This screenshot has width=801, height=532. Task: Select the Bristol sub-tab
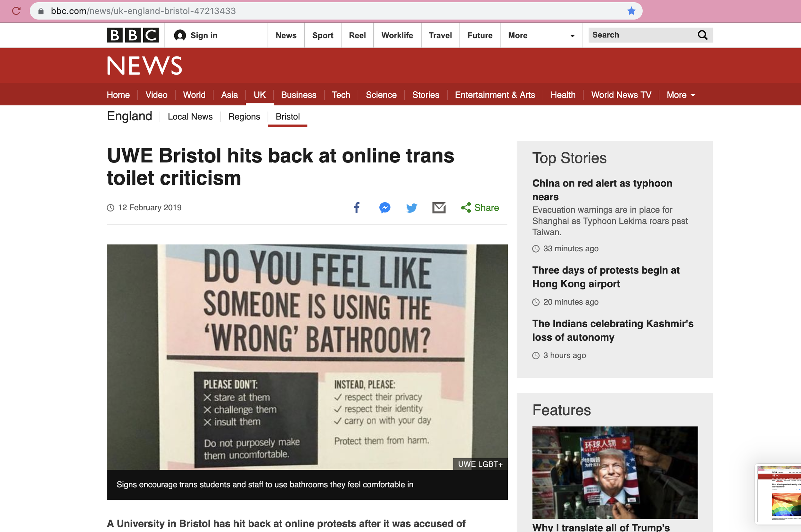point(288,116)
